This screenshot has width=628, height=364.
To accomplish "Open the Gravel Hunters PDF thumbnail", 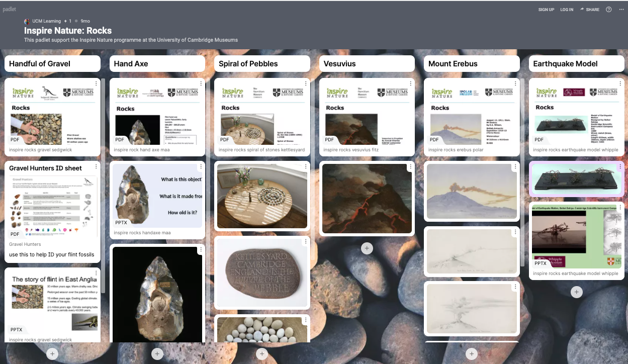I will click(53, 207).
